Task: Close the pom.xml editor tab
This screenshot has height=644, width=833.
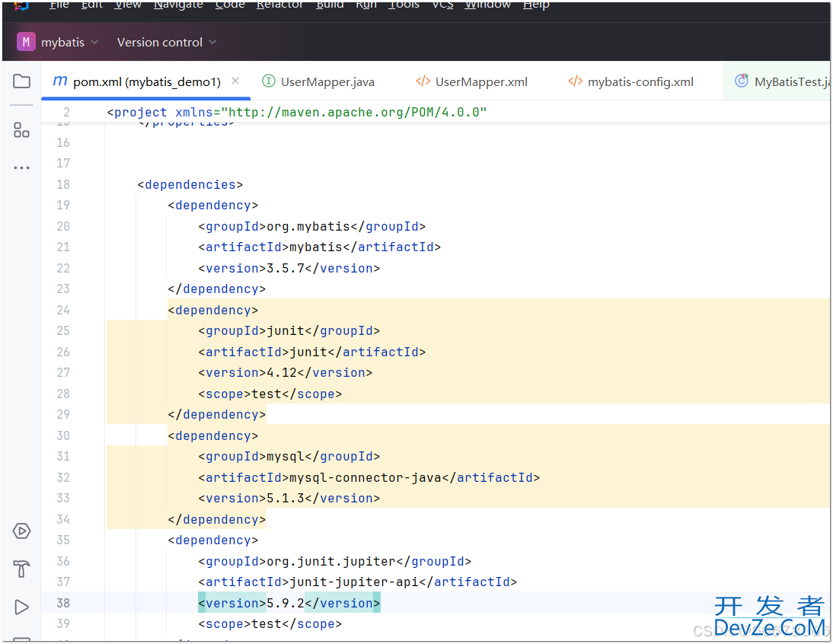Action: click(x=235, y=81)
